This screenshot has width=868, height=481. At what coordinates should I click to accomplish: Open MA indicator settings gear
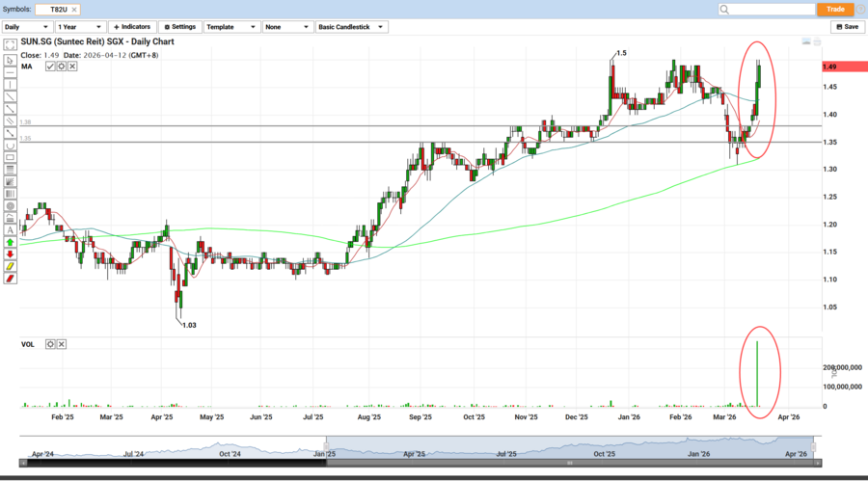[61, 67]
